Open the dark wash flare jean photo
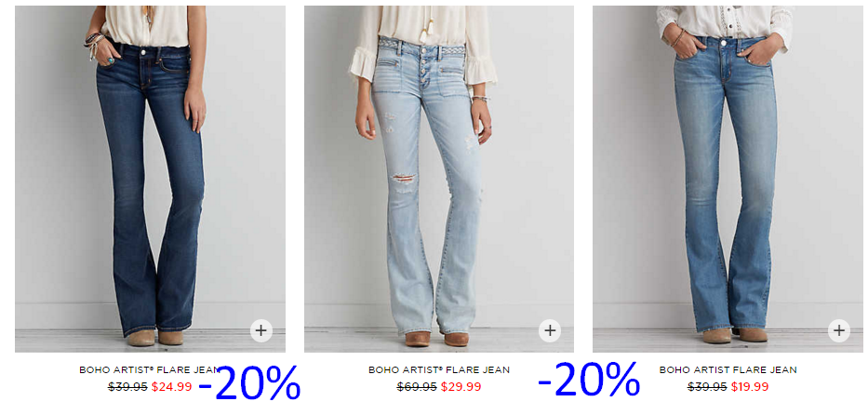 coord(150,179)
